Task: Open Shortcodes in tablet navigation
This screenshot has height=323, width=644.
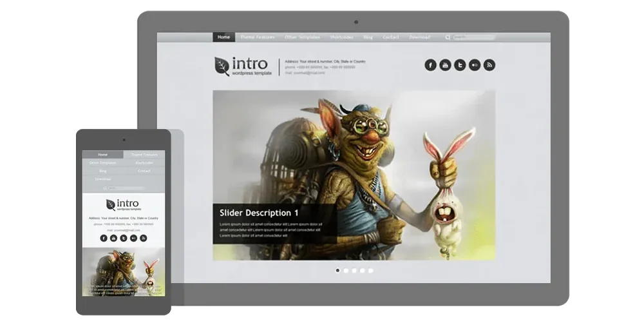Action: pos(342,37)
